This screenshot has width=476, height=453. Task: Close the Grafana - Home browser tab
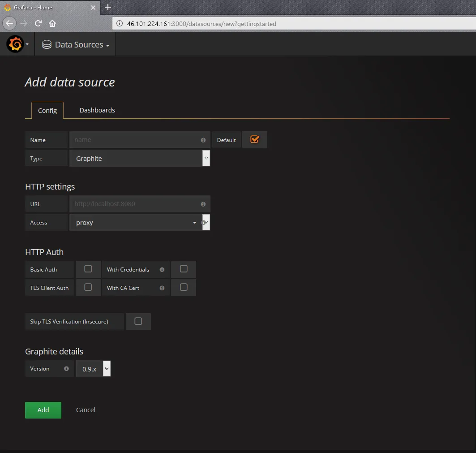tap(93, 8)
